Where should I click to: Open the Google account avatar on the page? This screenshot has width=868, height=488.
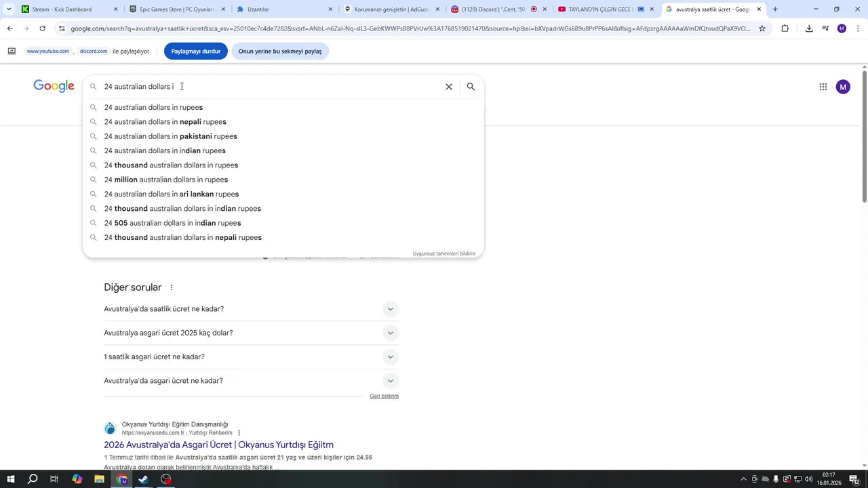point(843,87)
